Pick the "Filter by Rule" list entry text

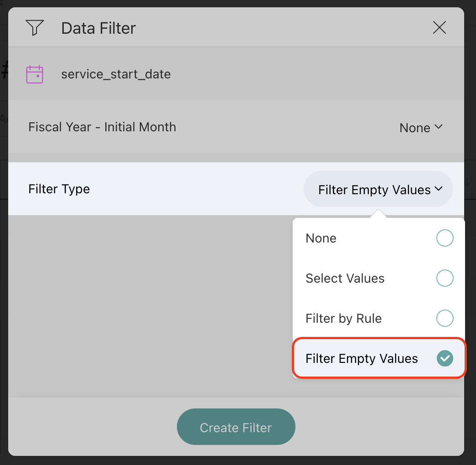[x=344, y=319]
